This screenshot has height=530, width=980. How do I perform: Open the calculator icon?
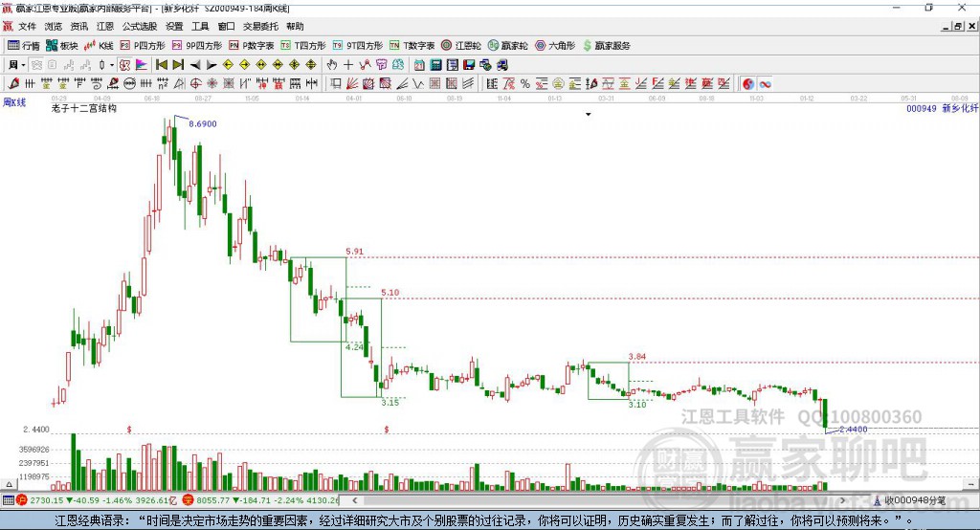(435, 65)
